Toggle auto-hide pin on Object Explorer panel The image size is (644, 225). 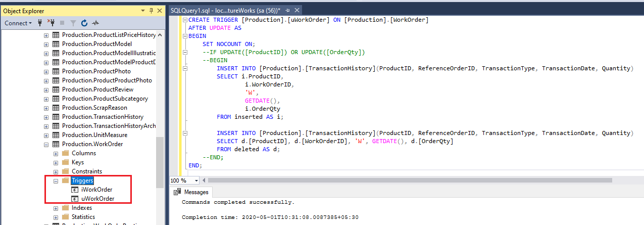pyautogui.click(x=151, y=11)
